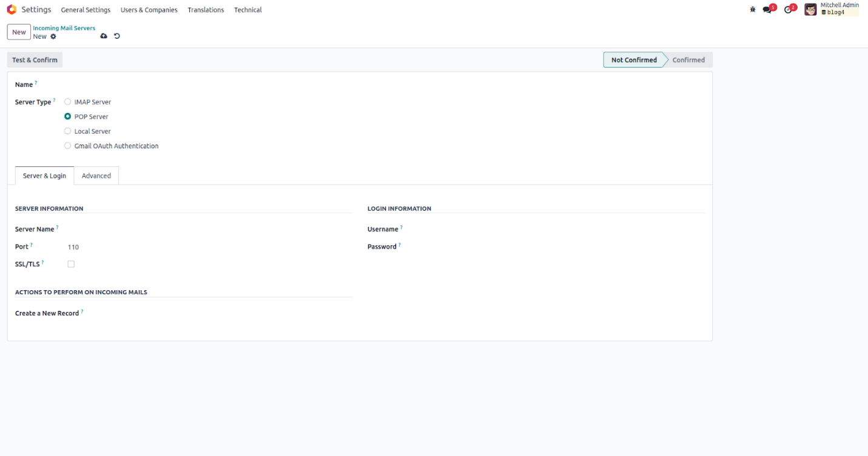Open the Odoo apps home menu icon
868x456 pixels.
click(12, 10)
